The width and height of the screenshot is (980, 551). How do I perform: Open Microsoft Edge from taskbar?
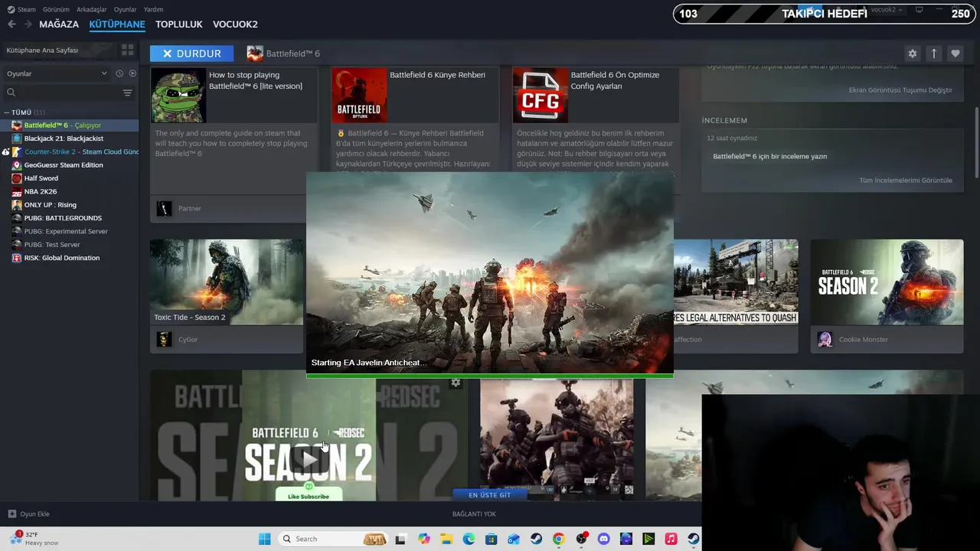(x=469, y=539)
